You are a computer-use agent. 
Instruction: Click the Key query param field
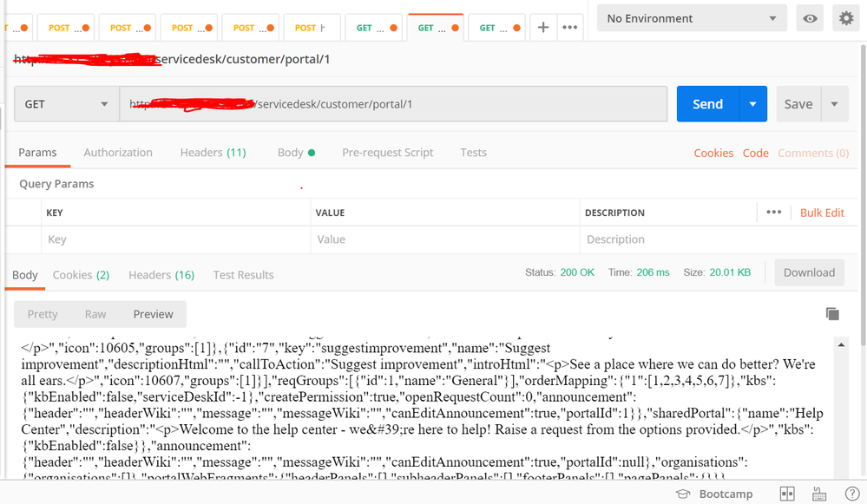click(x=176, y=239)
